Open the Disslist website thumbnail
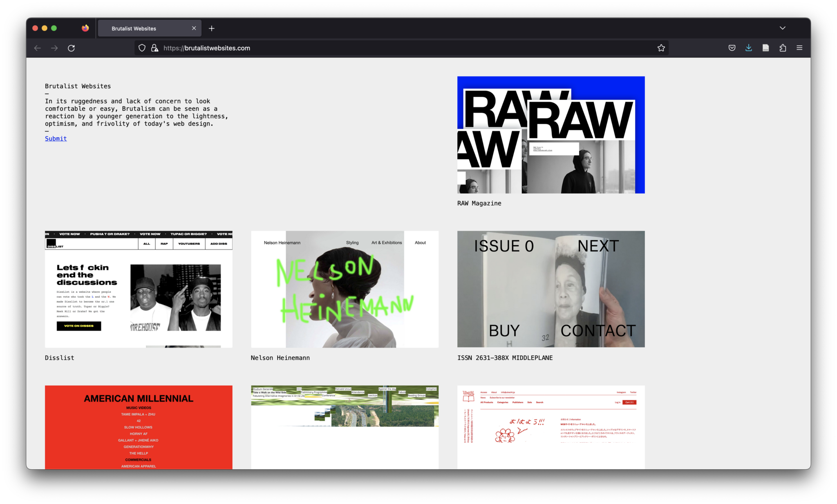Viewport: 837px width, 504px height. 139,289
